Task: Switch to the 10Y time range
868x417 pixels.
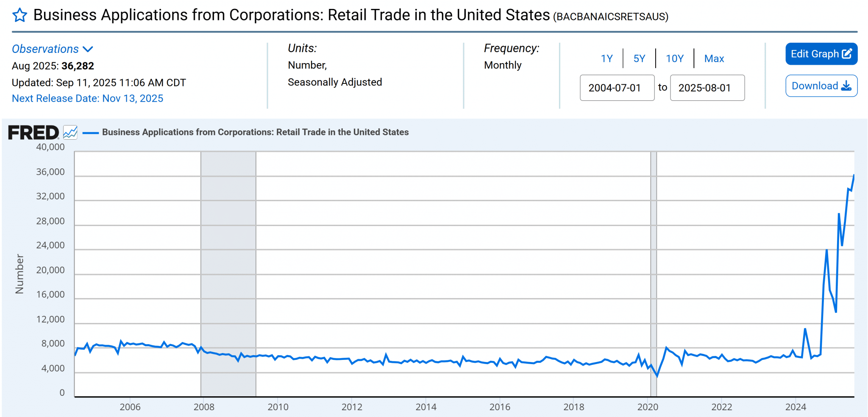Action: pyautogui.click(x=674, y=58)
